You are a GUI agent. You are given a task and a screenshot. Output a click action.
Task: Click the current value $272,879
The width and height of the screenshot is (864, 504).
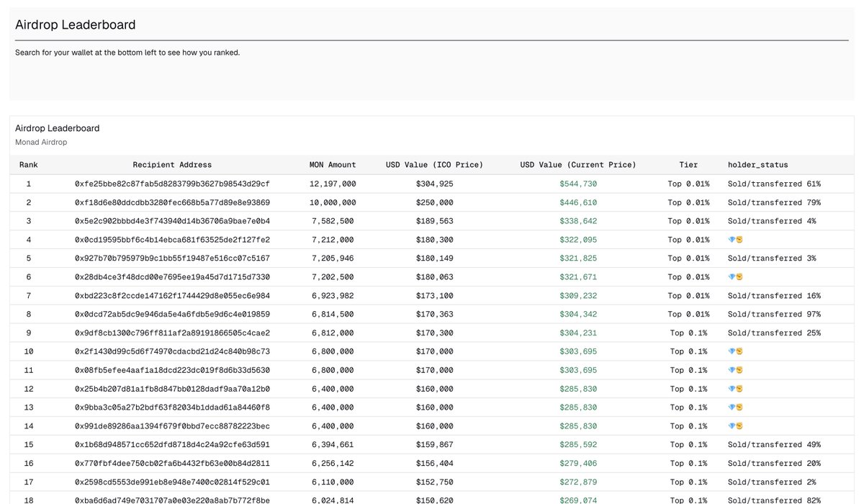click(x=578, y=482)
